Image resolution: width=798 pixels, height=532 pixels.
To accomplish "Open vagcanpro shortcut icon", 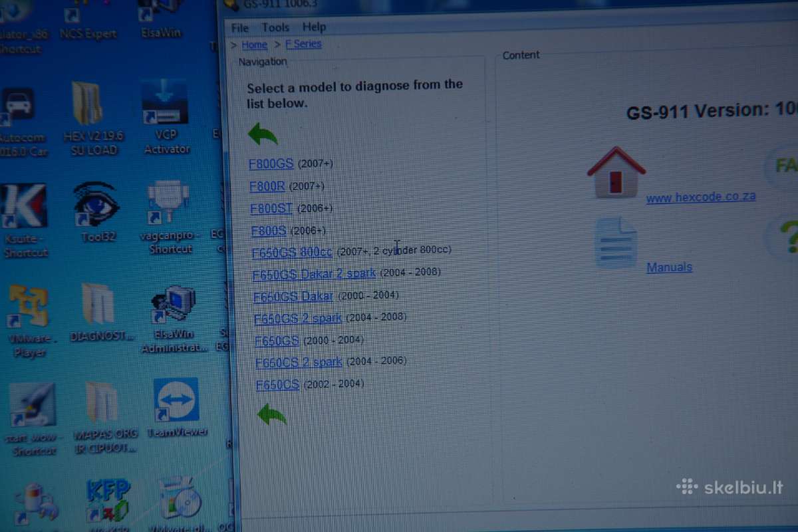I will (170, 217).
